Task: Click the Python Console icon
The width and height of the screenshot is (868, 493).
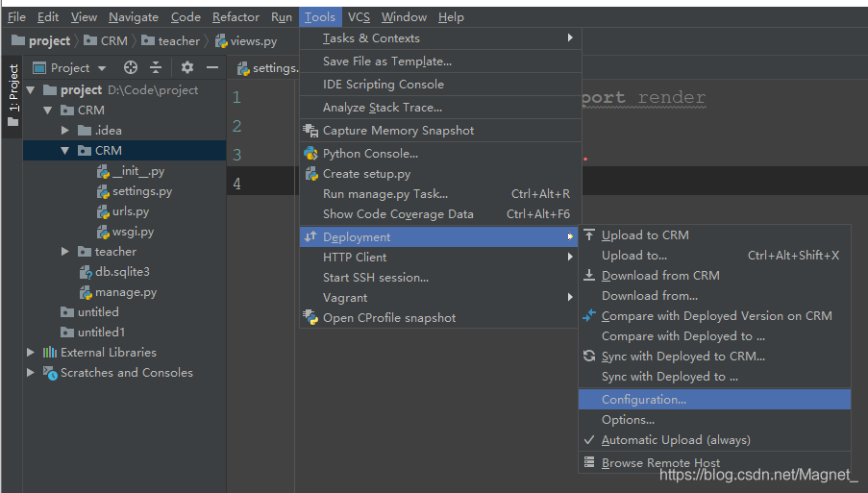Action: click(310, 153)
